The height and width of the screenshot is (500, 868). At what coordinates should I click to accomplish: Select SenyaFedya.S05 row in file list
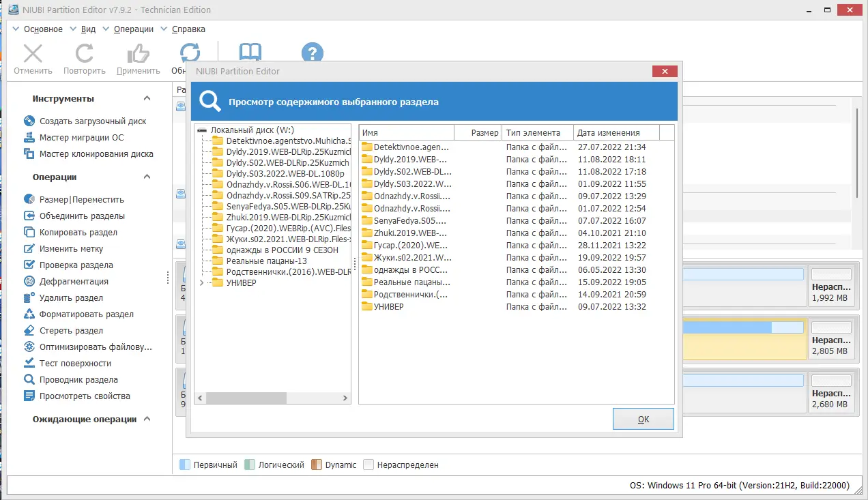click(517, 221)
